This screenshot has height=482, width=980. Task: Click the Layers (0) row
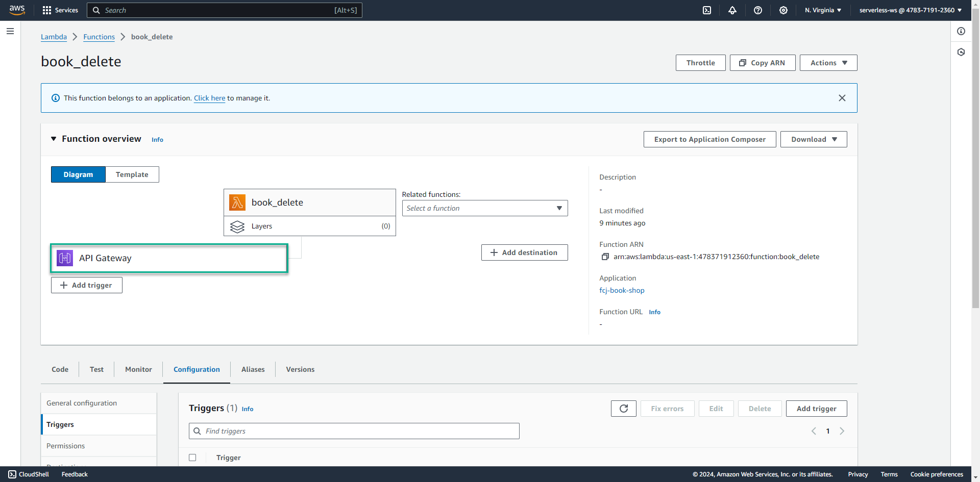click(x=310, y=226)
